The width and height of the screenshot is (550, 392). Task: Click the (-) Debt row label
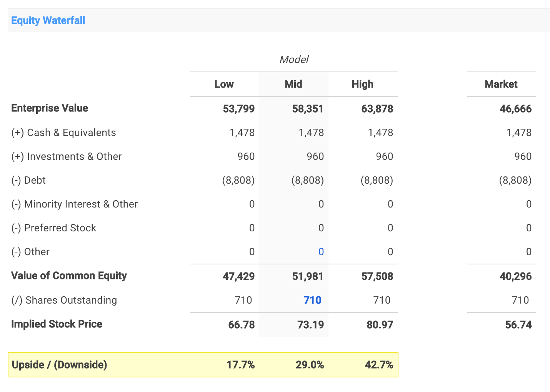(x=28, y=180)
